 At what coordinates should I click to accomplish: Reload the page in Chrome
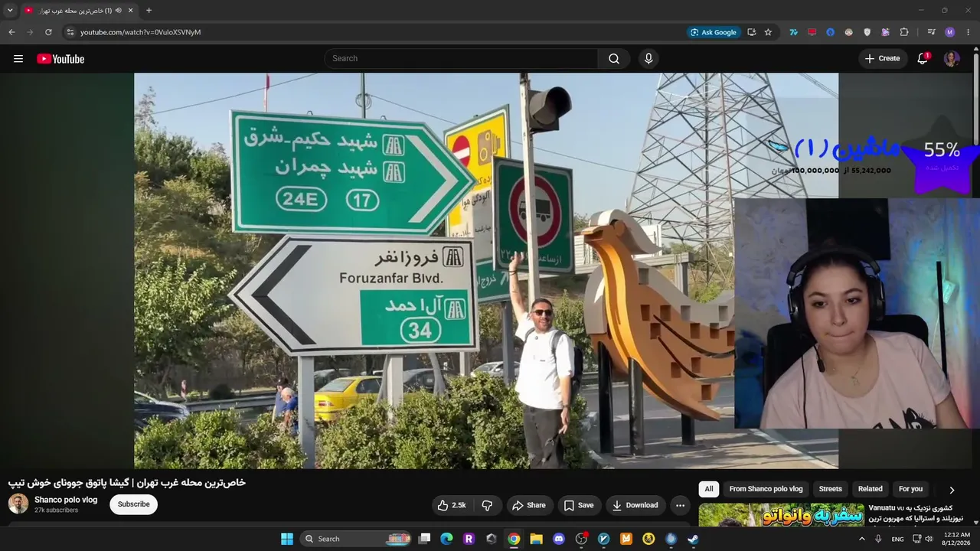click(48, 32)
